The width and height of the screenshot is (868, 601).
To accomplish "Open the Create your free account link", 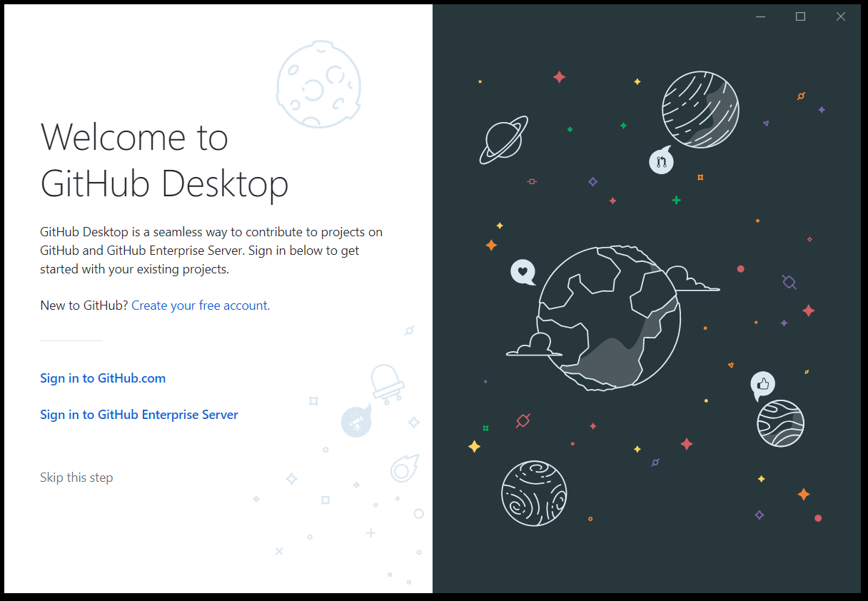I will (201, 305).
